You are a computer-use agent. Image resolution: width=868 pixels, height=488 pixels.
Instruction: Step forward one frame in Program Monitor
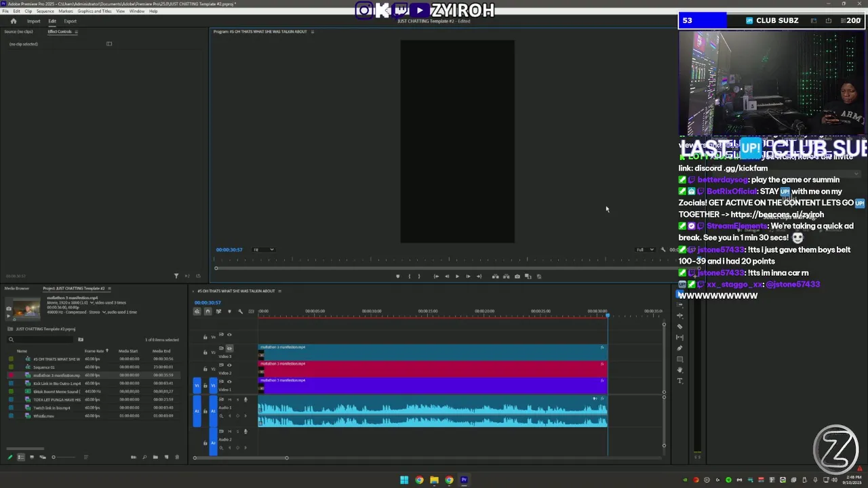(x=468, y=277)
